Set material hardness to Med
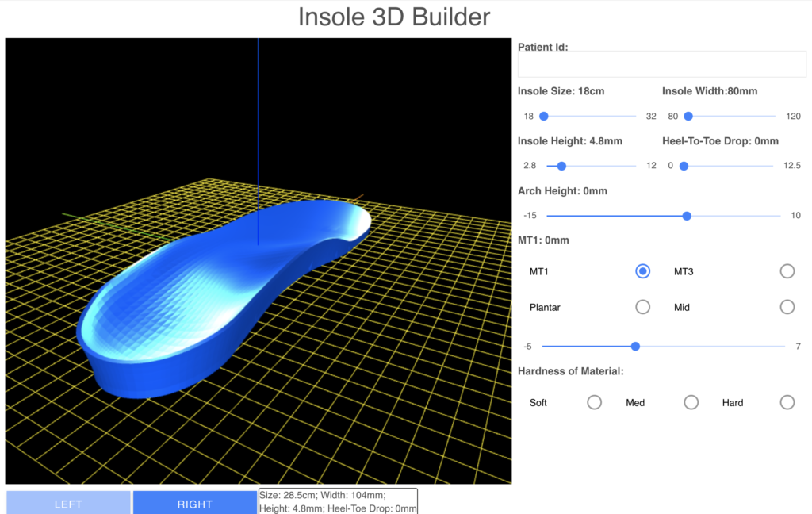This screenshot has width=812, height=514. [691, 402]
